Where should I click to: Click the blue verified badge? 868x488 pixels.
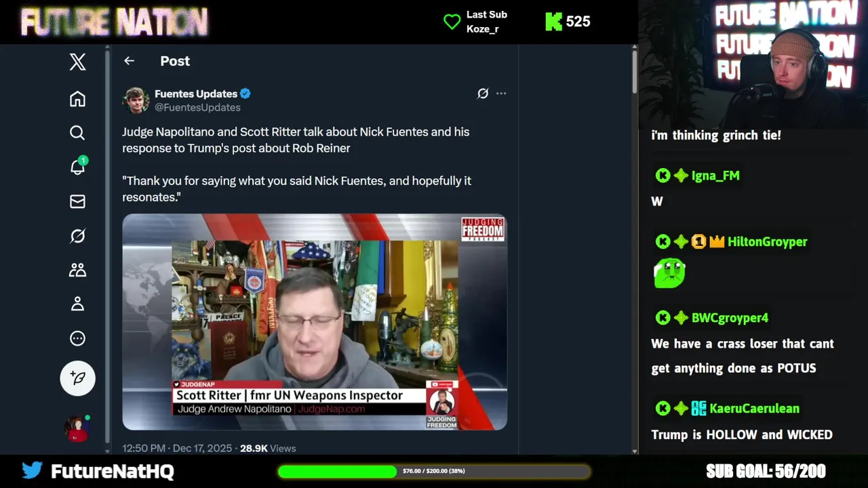click(x=245, y=94)
